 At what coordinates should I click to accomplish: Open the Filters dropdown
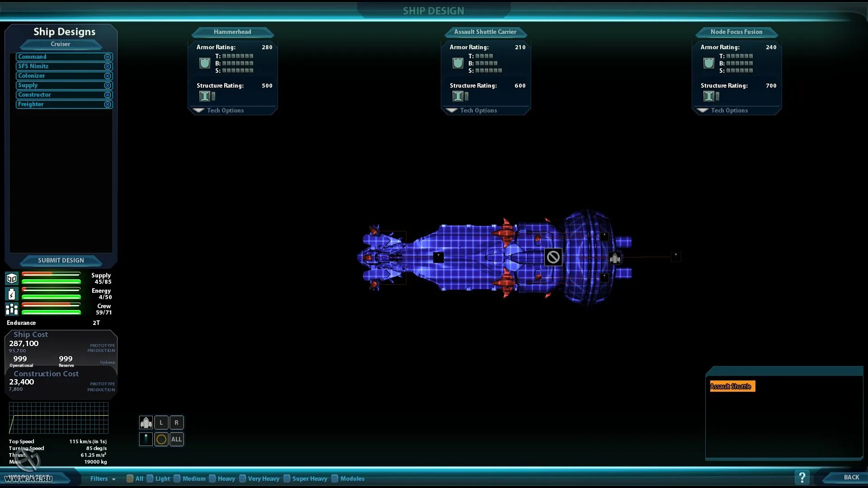click(103, 479)
